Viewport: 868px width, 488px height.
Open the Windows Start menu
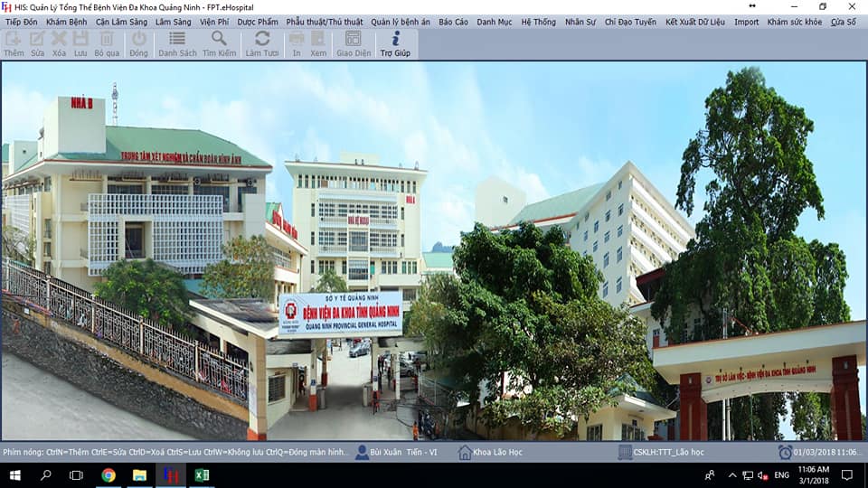tap(15, 475)
